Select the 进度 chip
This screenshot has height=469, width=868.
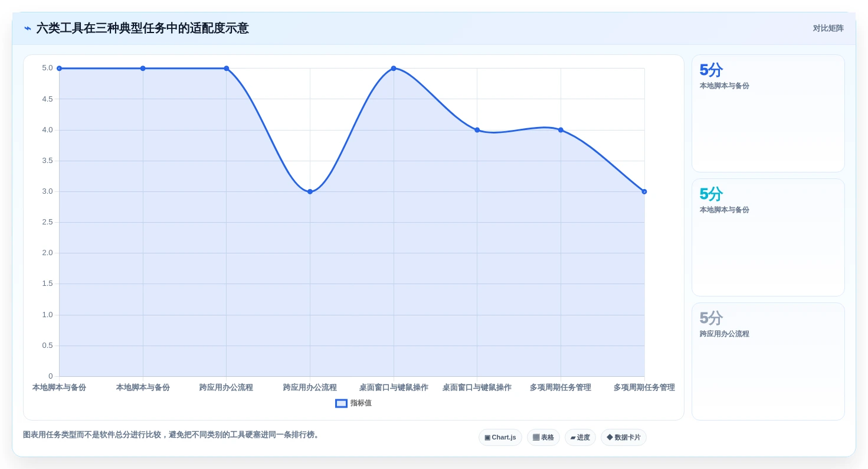pos(580,438)
